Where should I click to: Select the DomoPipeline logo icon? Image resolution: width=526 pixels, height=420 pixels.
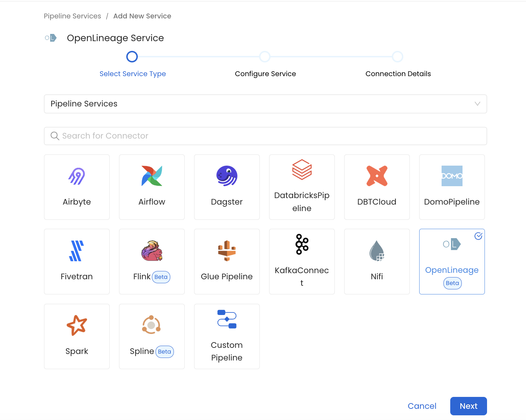coord(452,176)
